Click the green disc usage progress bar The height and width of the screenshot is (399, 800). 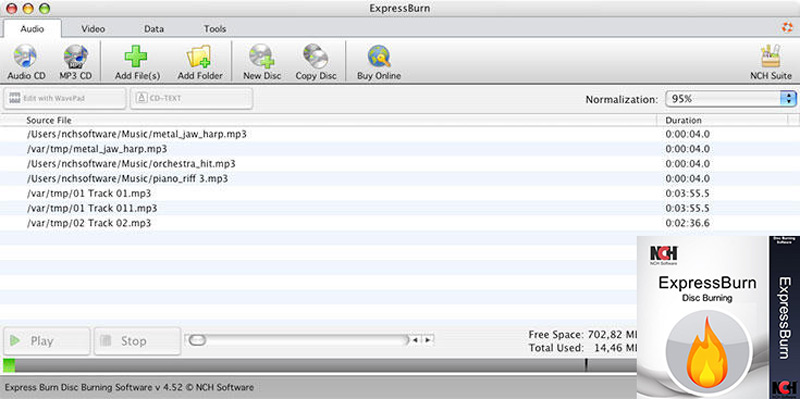9,365
